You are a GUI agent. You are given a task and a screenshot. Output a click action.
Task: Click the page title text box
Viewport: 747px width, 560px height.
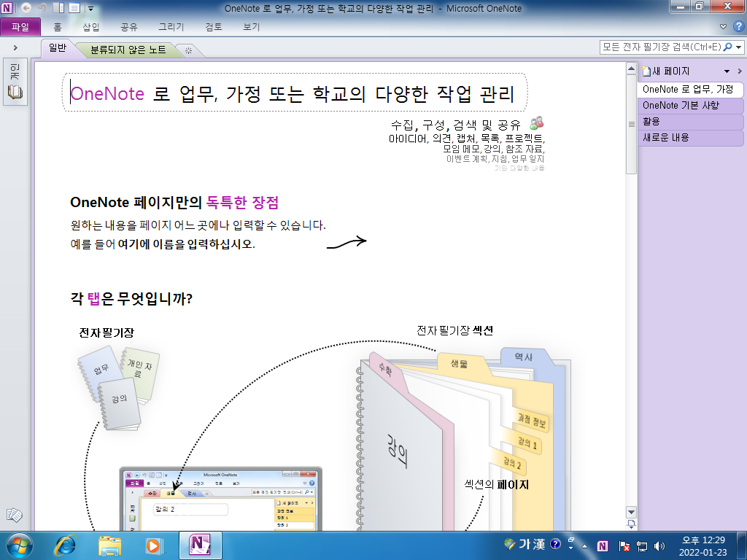(295, 93)
